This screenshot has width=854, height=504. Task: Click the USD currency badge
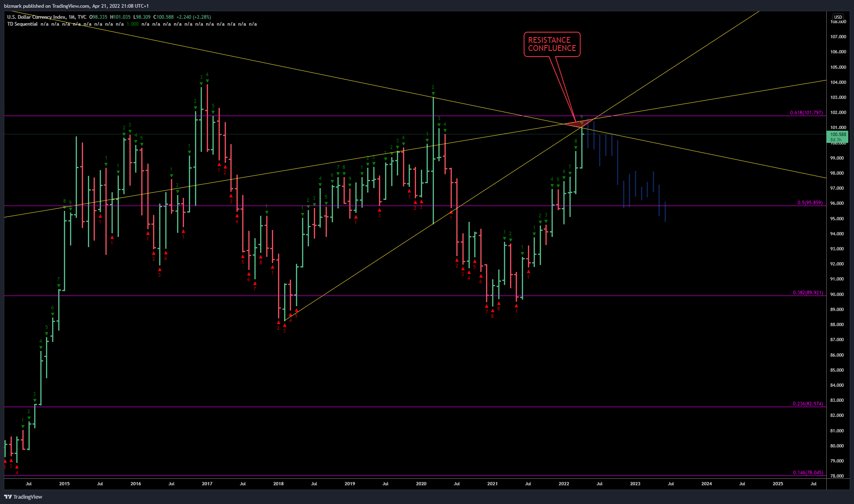point(838,17)
